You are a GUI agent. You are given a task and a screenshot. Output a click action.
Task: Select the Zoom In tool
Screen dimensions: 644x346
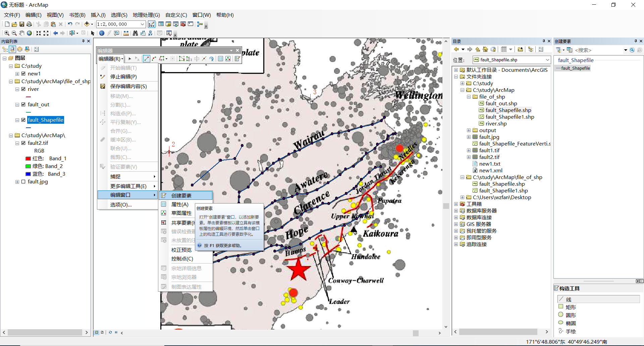click(x=6, y=33)
